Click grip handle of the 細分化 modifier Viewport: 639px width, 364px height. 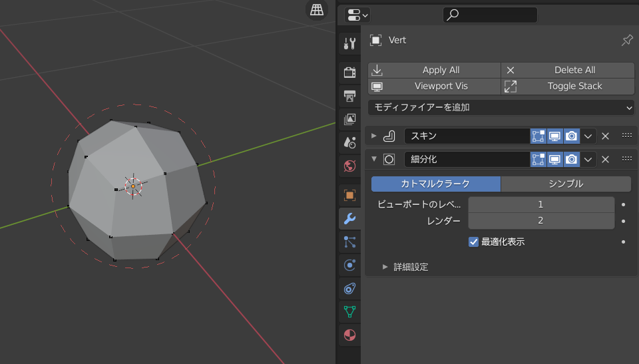627,159
